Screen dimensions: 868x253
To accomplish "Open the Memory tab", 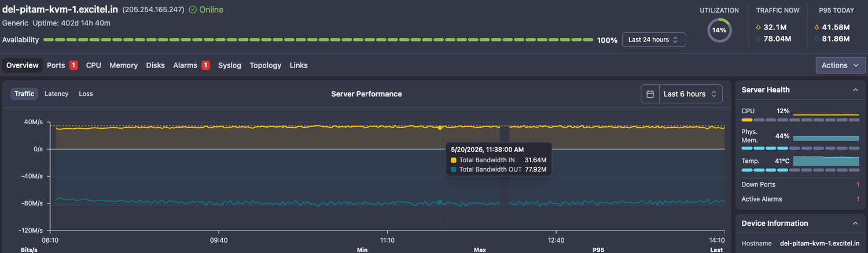I will [x=124, y=65].
